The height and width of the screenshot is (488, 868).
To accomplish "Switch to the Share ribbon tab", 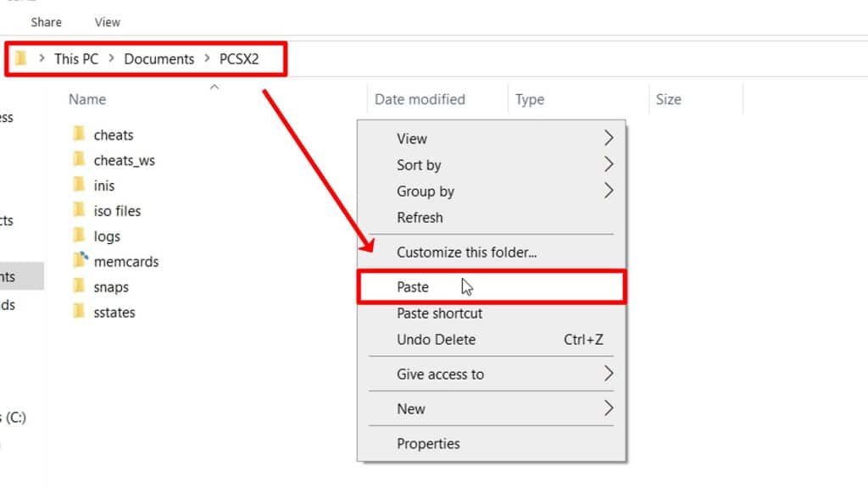I will point(46,22).
